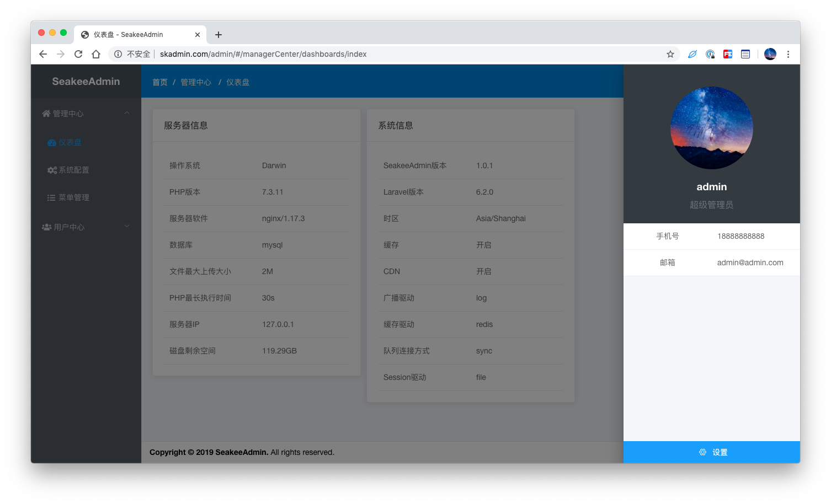This screenshot has width=831, height=504.
Task: Click the admin galaxy avatar image
Action: coord(711,128)
